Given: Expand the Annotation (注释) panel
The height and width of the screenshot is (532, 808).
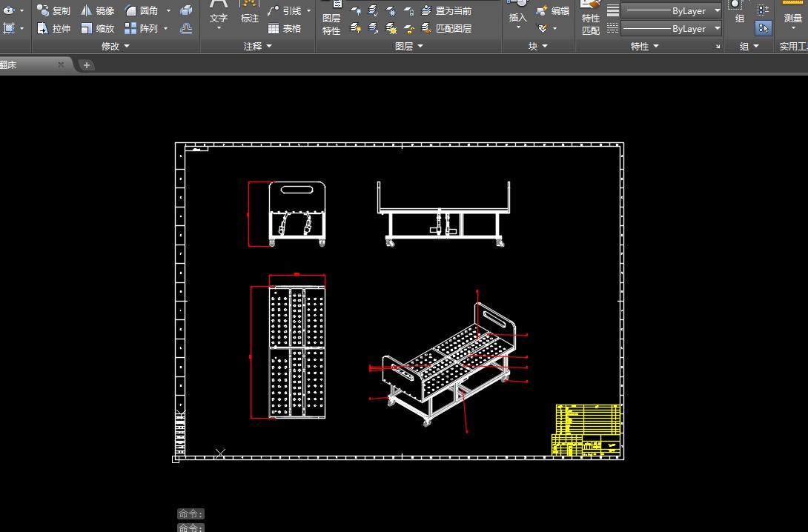Looking at the screenshot, I should [x=257, y=47].
